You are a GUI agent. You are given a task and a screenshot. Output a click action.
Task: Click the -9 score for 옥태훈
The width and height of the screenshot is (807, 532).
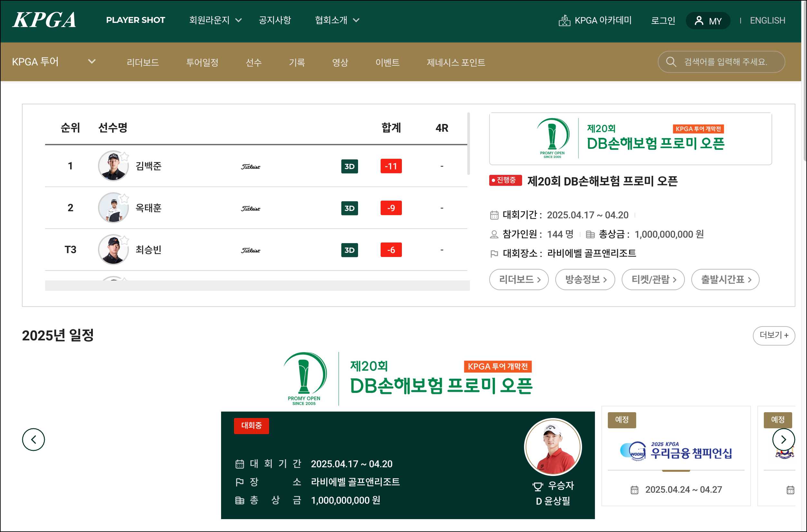(391, 208)
